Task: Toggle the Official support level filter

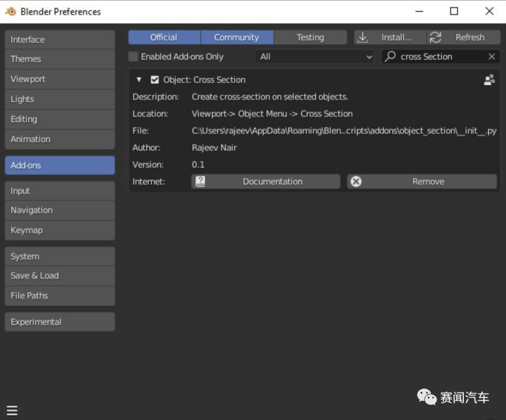Action: pos(164,38)
